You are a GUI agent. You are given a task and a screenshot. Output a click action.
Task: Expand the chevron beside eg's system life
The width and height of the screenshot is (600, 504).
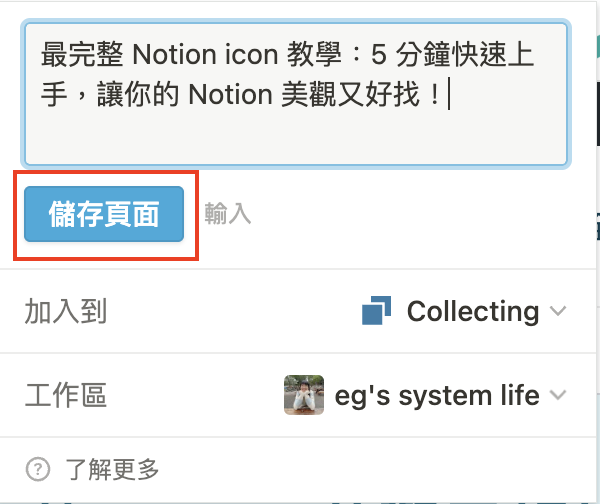click(559, 396)
